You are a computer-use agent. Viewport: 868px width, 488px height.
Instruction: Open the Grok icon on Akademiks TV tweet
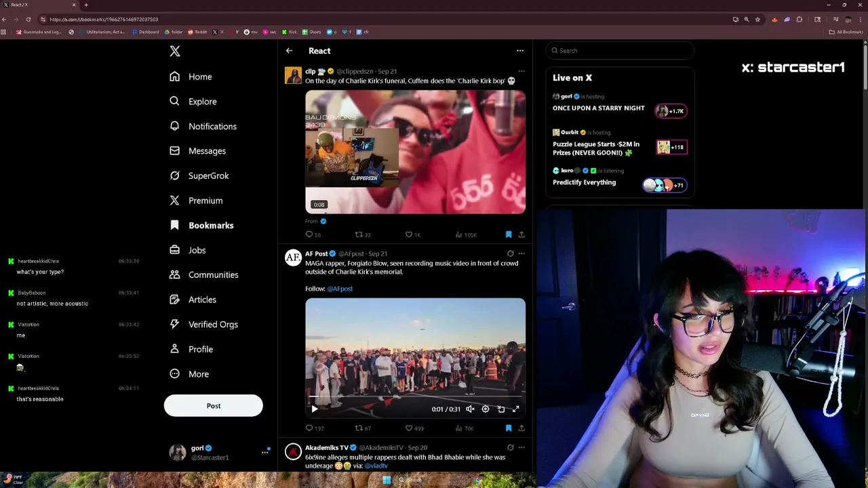coord(510,447)
